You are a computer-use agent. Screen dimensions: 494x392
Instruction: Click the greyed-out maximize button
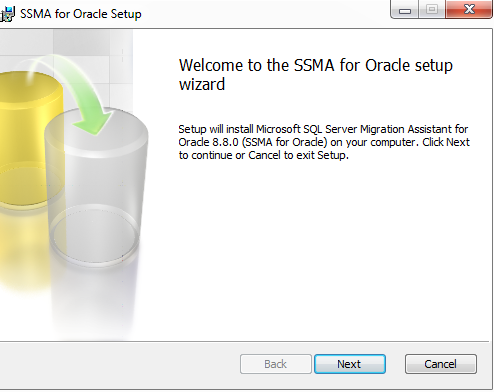tap(432, 9)
